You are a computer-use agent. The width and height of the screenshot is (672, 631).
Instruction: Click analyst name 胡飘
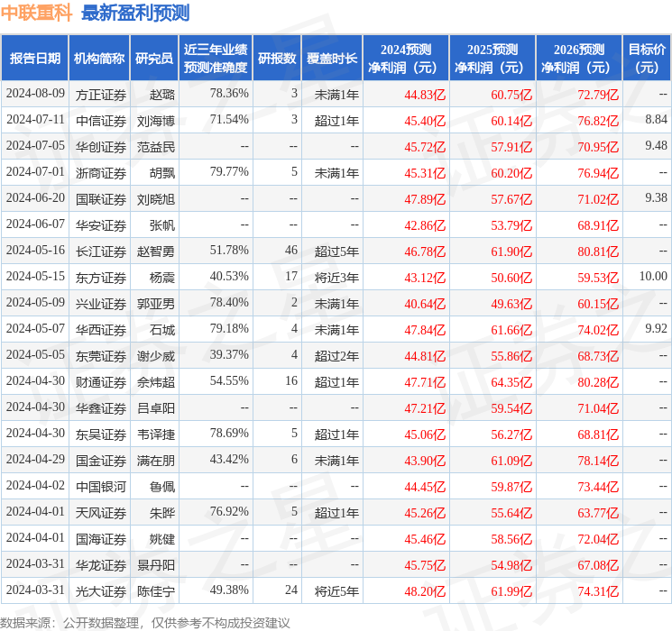coord(162,173)
